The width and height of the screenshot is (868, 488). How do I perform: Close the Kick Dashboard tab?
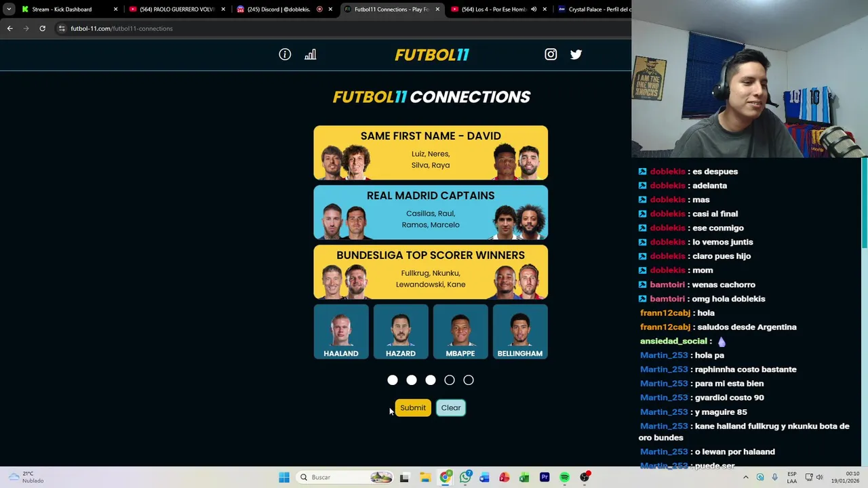[115, 9]
